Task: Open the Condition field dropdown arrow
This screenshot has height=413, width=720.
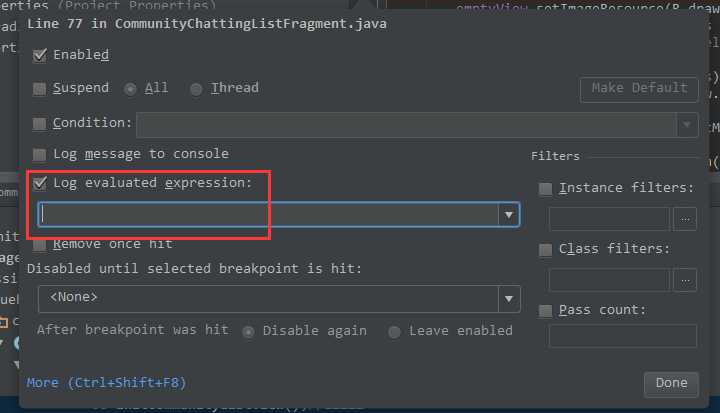Action: point(687,125)
